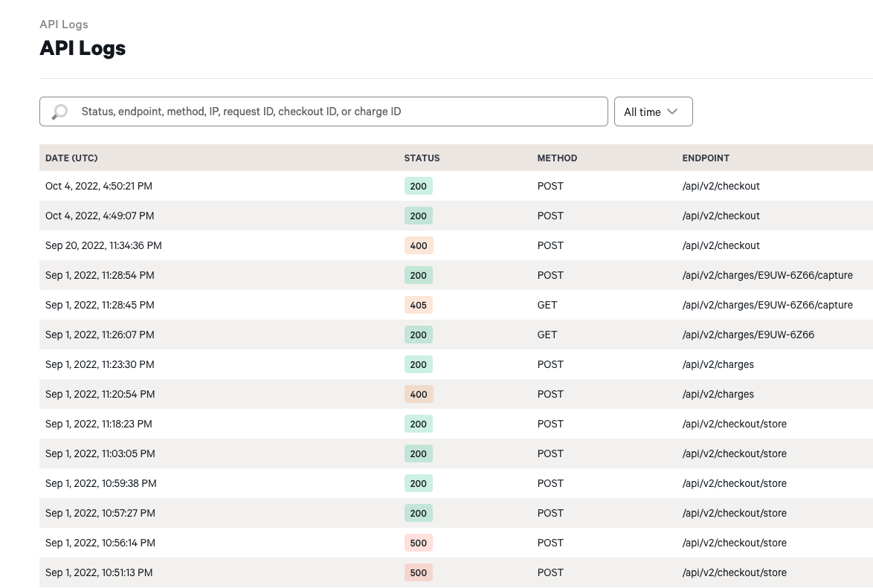Viewport: 873px width, 588px height.
Task: Click the ENDPOINT column header
Action: point(706,158)
